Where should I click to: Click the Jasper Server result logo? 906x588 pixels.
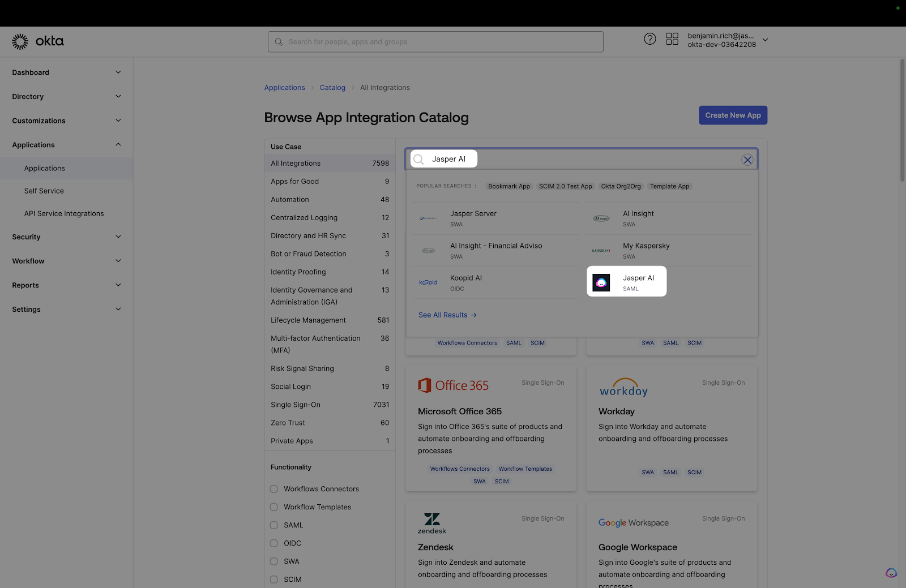(x=428, y=218)
